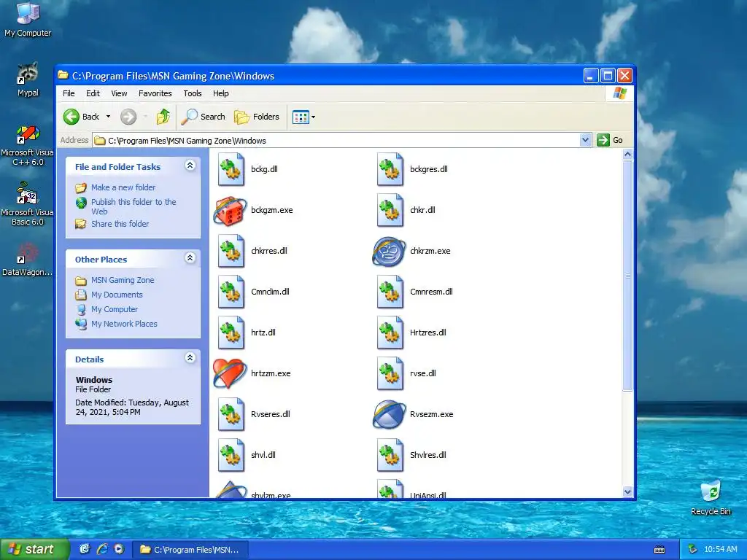Select the shvl.dll file icon

[x=231, y=455]
